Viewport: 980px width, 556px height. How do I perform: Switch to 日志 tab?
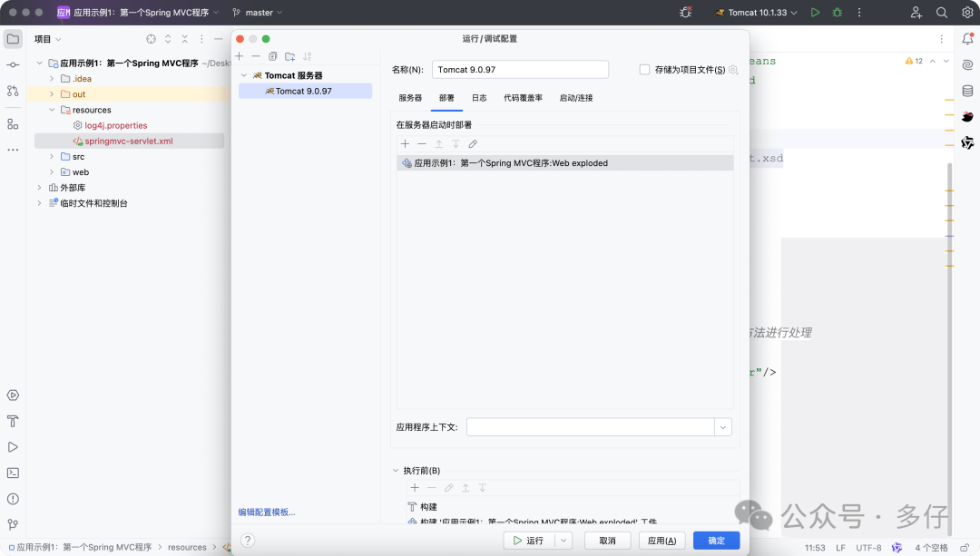pos(479,98)
